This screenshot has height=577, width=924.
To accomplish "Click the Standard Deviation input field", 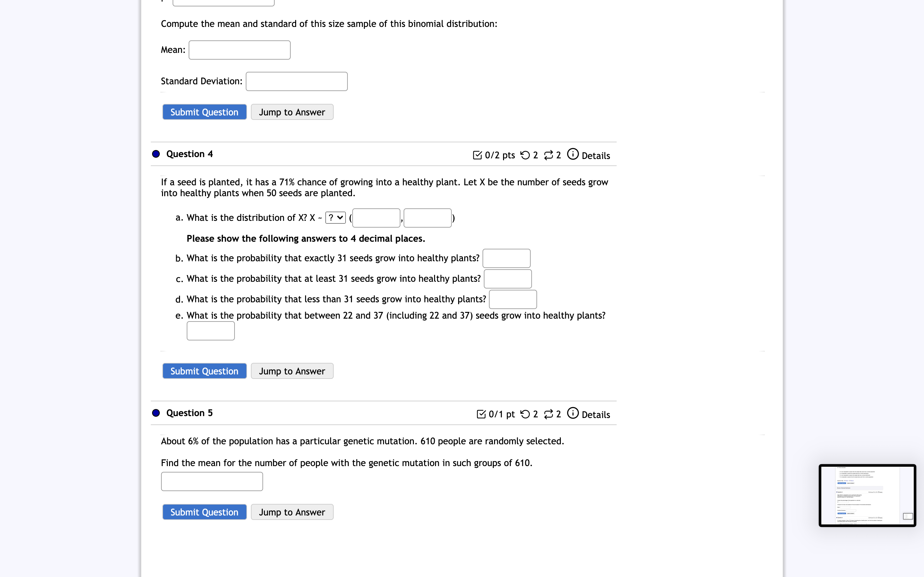I will point(297,81).
